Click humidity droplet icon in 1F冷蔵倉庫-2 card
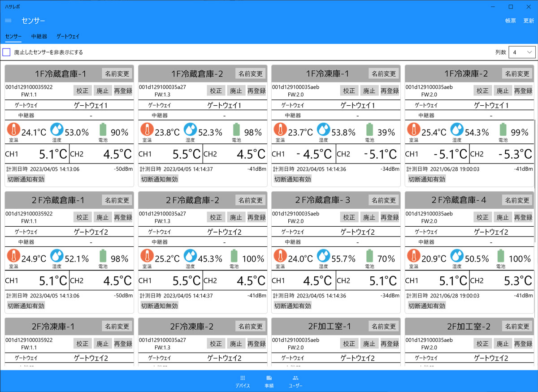The height and width of the screenshot is (392, 538). 191,130
